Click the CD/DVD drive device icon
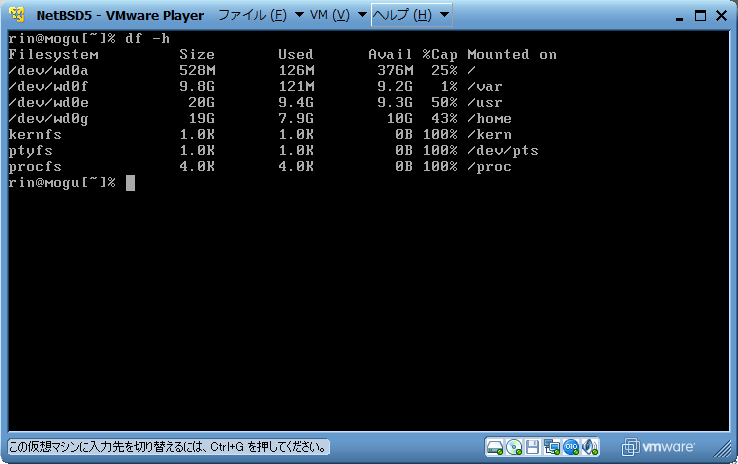The width and height of the screenshot is (738, 464). (514, 447)
